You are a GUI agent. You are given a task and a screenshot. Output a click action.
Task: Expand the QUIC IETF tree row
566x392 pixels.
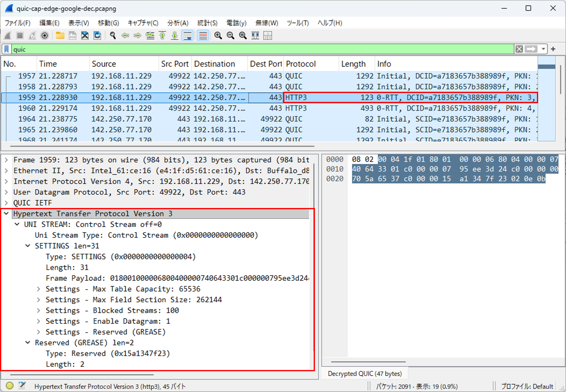[x=6, y=203]
